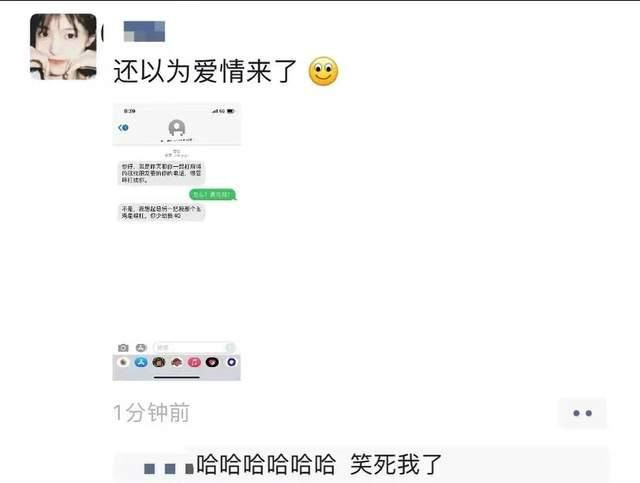Tap the gray App Store icon beside the message field
The width and height of the screenshot is (640, 483).
pyautogui.click(x=141, y=347)
